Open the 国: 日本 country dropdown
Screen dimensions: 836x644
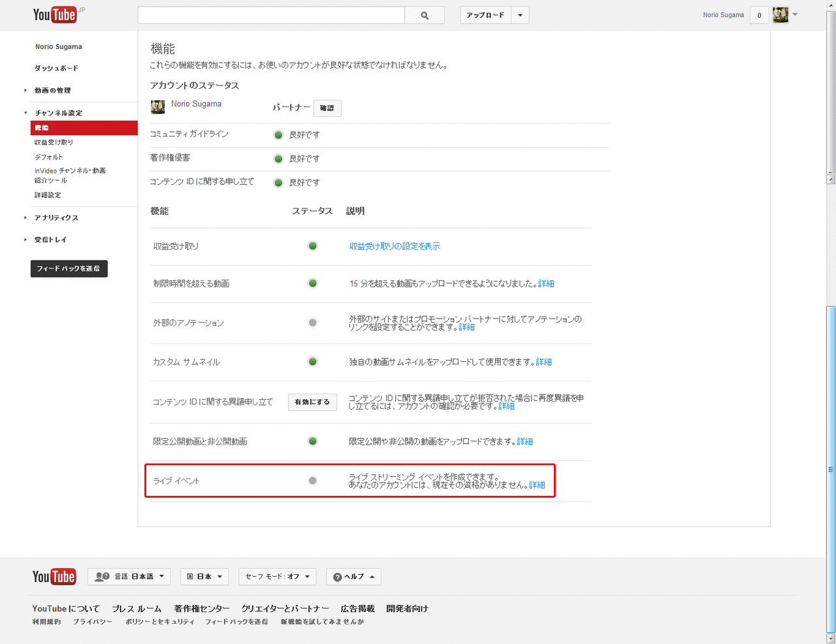coord(204,577)
